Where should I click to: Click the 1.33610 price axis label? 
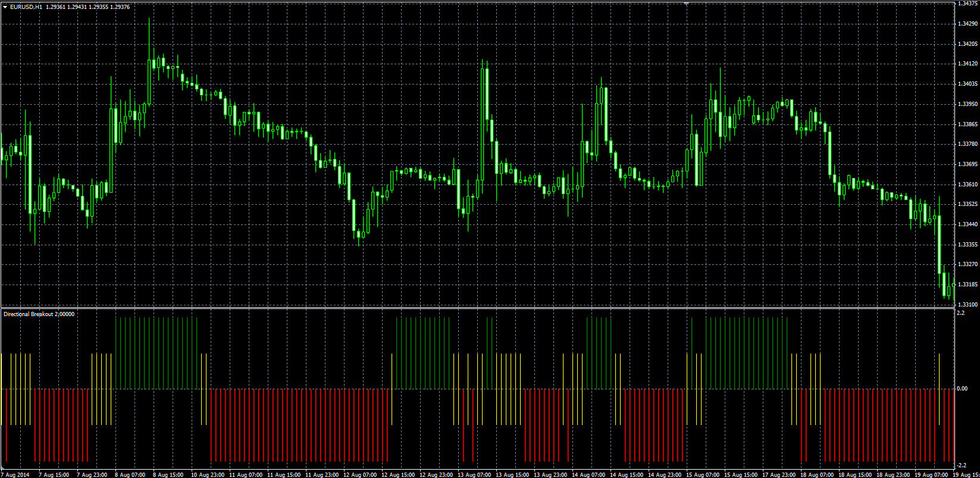968,185
